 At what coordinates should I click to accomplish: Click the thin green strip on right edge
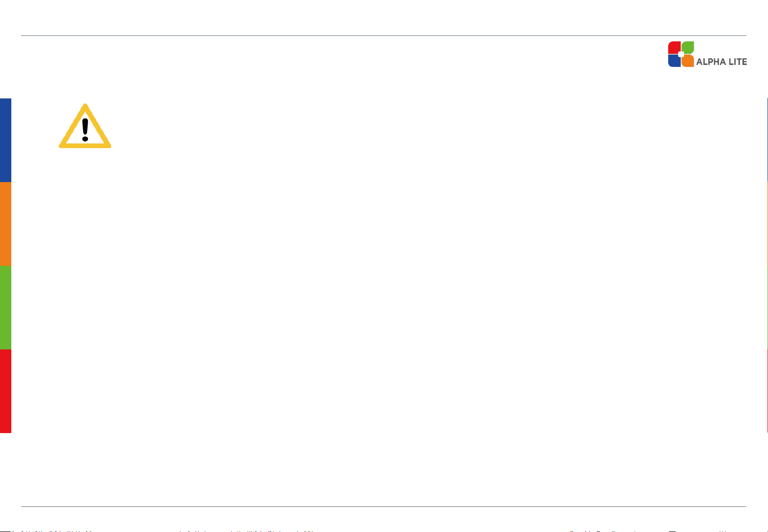[x=767, y=308]
